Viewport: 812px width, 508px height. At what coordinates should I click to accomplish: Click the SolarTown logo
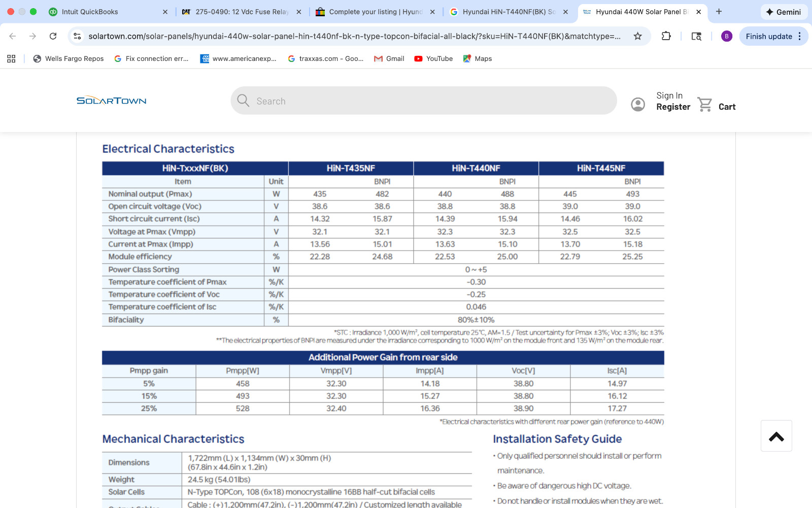(111, 101)
